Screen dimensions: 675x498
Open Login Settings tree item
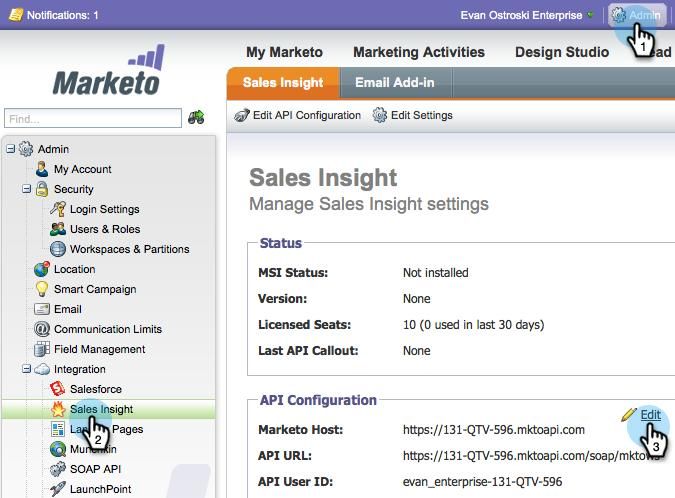click(x=104, y=209)
